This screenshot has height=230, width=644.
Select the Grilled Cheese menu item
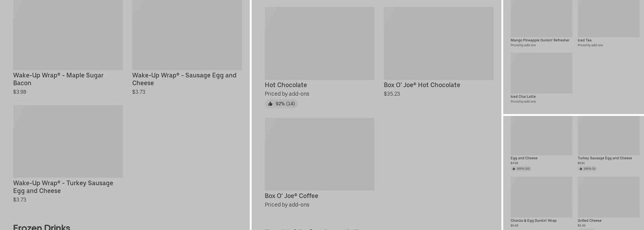click(x=589, y=221)
